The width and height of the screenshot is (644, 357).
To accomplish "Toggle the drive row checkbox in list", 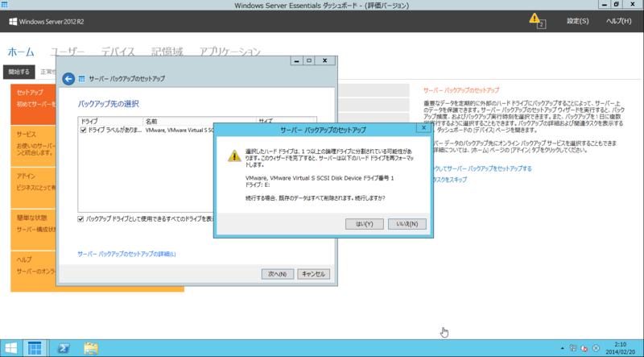I will pos(84,130).
